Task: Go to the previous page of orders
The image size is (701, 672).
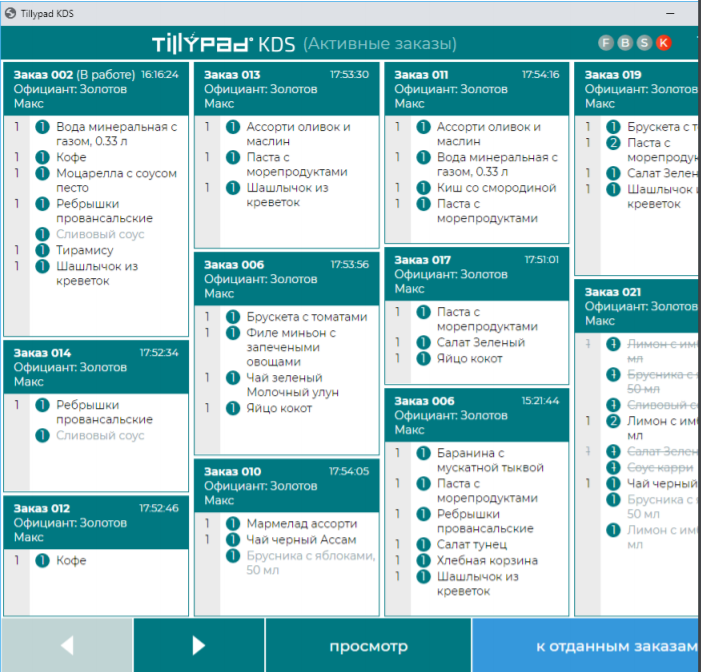Action: pos(67,645)
